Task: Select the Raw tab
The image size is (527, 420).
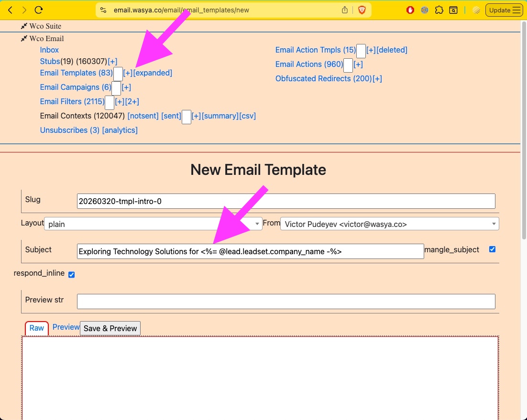Action: coord(36,328)
